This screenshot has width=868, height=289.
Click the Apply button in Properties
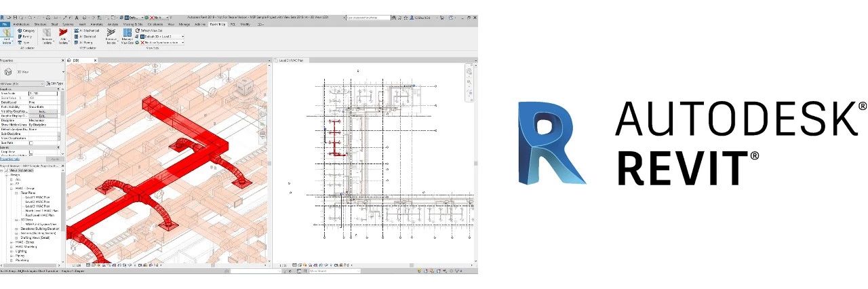(54, 159)
